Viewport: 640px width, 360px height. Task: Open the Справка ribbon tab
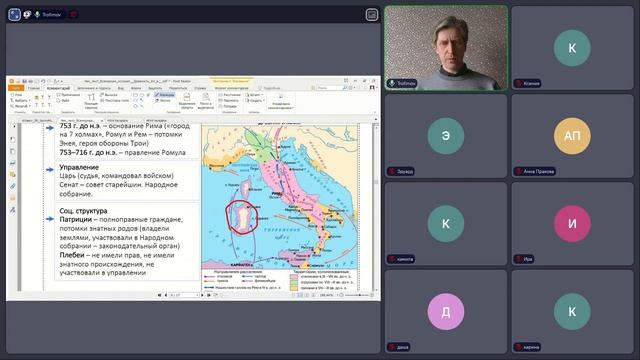tap(200, 88)
